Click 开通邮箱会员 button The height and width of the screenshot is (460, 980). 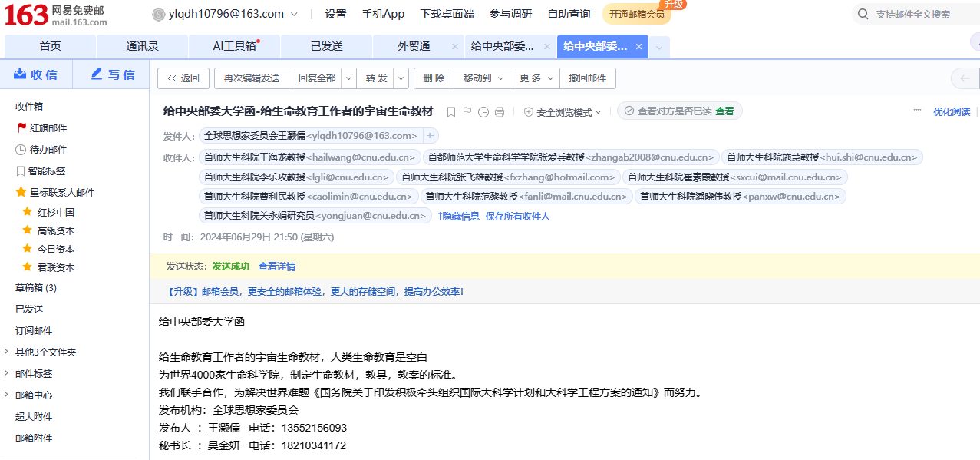click(637, 14)
